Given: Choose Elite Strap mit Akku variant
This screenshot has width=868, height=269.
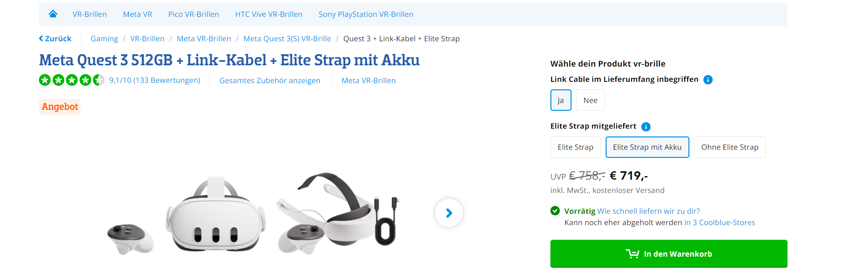Looking at the screenshot, I should [647, 147].
